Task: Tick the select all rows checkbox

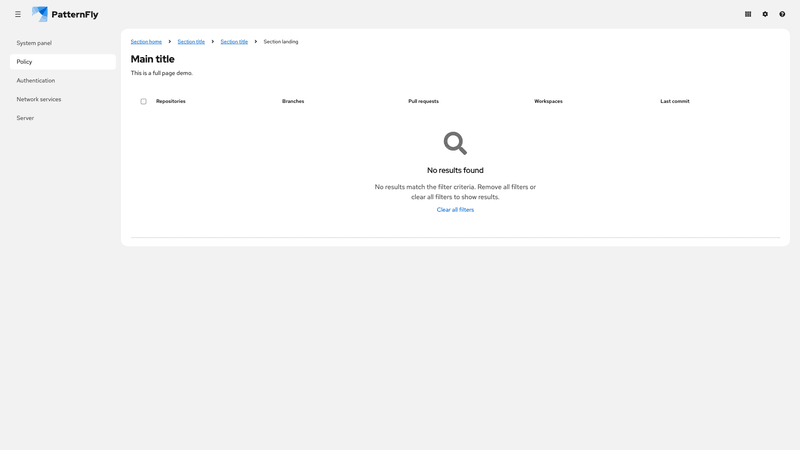Action: point(143,101)
